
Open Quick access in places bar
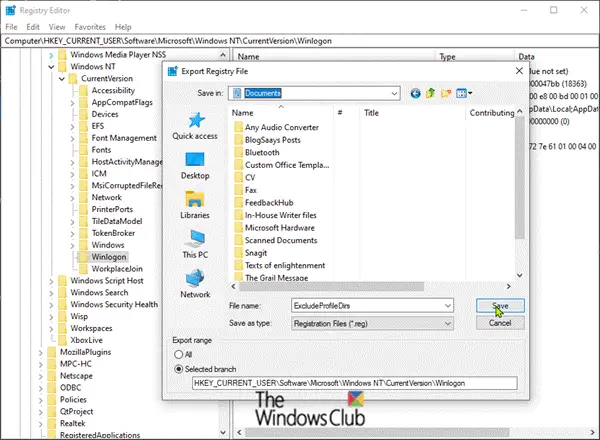(195, 126)
